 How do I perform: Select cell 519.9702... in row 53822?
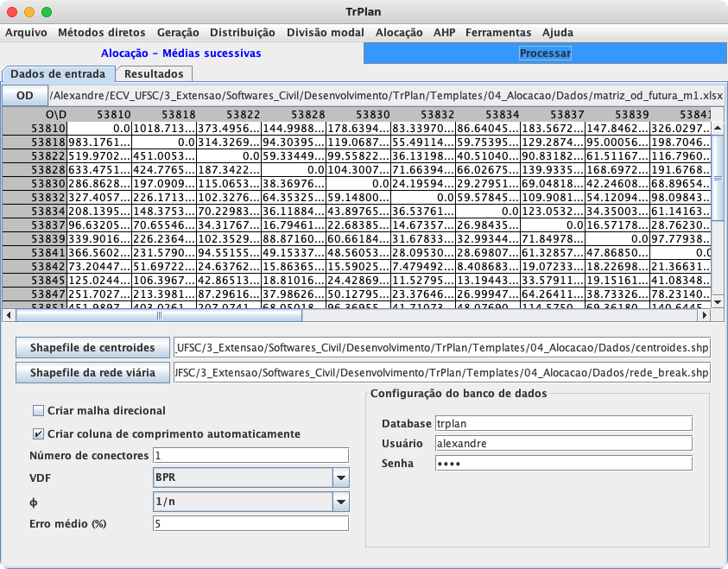100,156
